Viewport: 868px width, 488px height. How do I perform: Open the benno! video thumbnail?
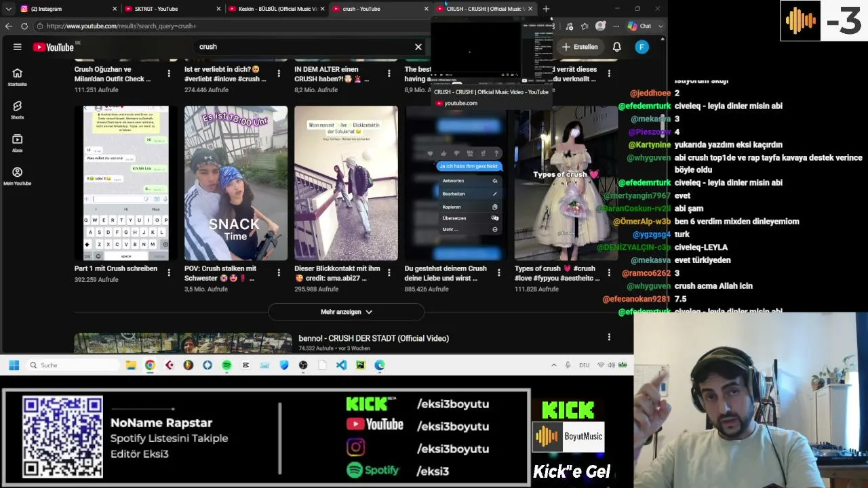[x=183, y=343]
